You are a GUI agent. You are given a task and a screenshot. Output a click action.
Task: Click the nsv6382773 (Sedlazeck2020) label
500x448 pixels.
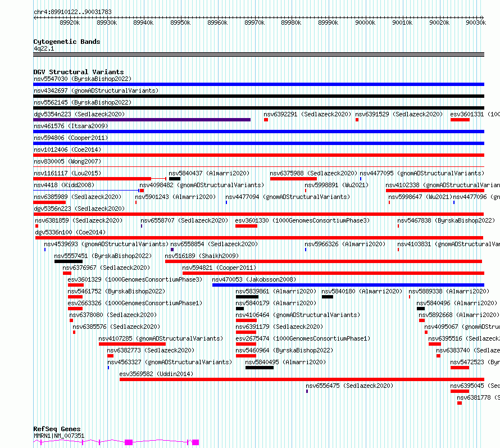point(151,350)
